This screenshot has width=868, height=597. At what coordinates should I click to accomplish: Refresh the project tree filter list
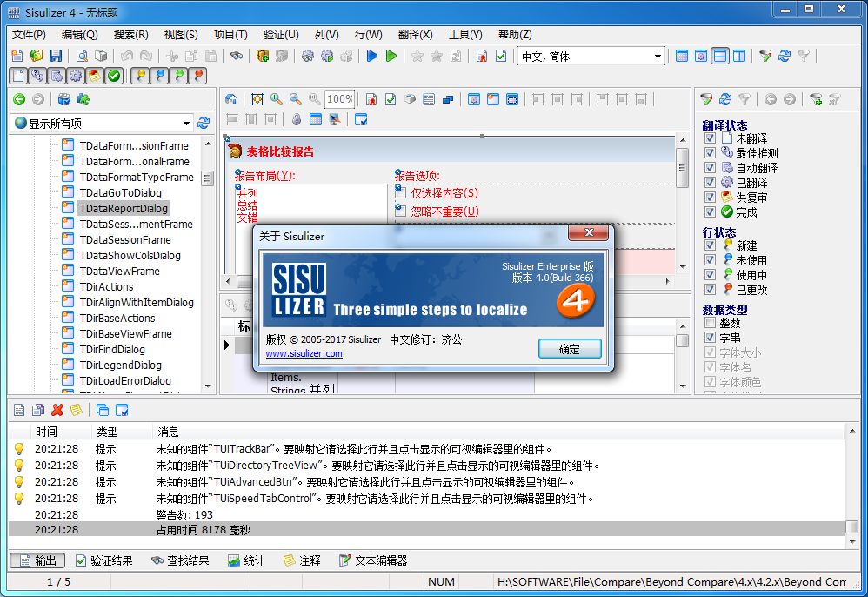204,123
